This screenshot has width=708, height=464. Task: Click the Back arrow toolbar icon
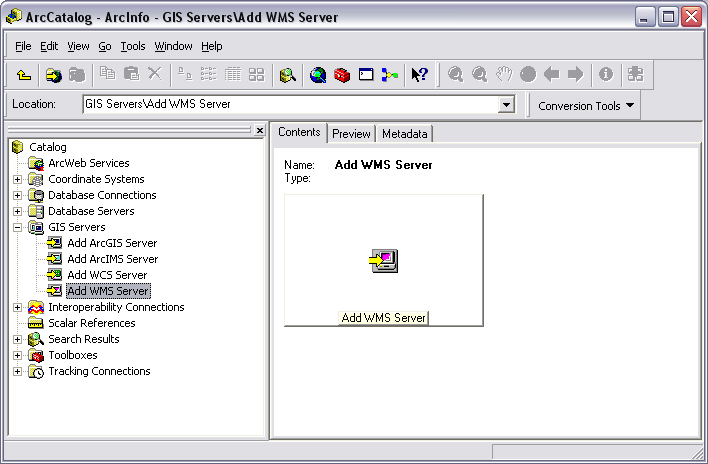(552, 74)
